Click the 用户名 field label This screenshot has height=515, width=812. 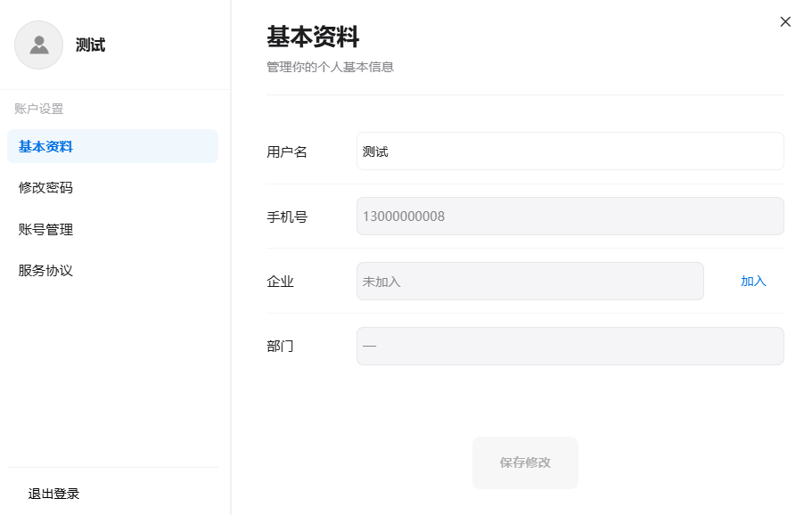pyautogui.click(x=287, y=151)
